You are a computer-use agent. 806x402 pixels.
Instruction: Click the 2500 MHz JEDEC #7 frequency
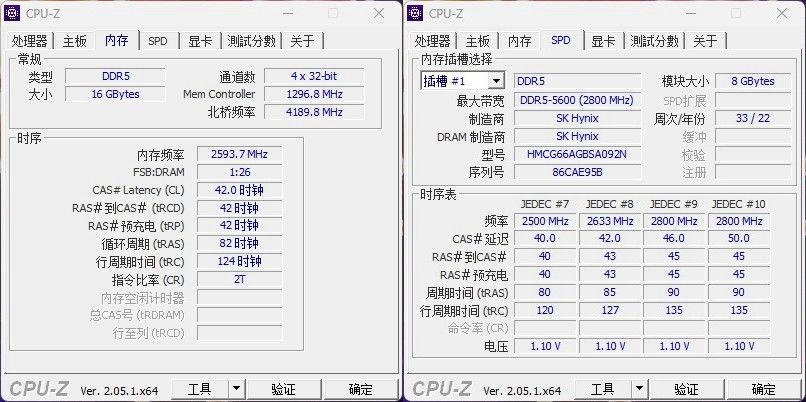point(545,222)
